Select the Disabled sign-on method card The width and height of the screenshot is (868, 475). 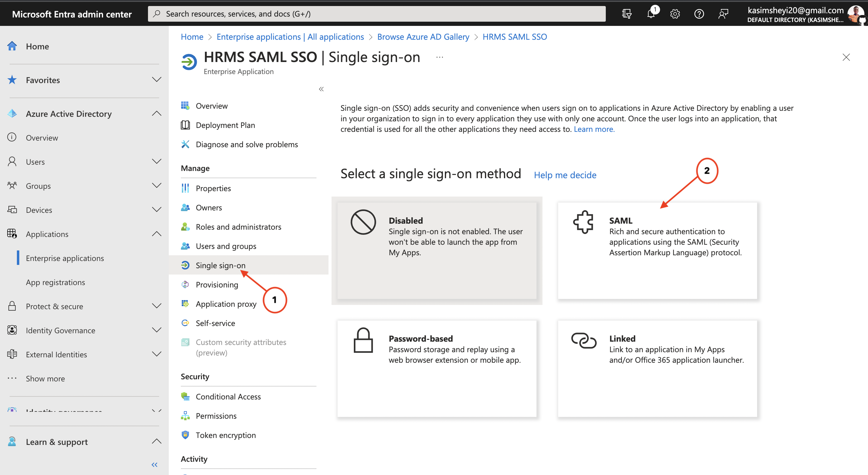coord(437,250)
